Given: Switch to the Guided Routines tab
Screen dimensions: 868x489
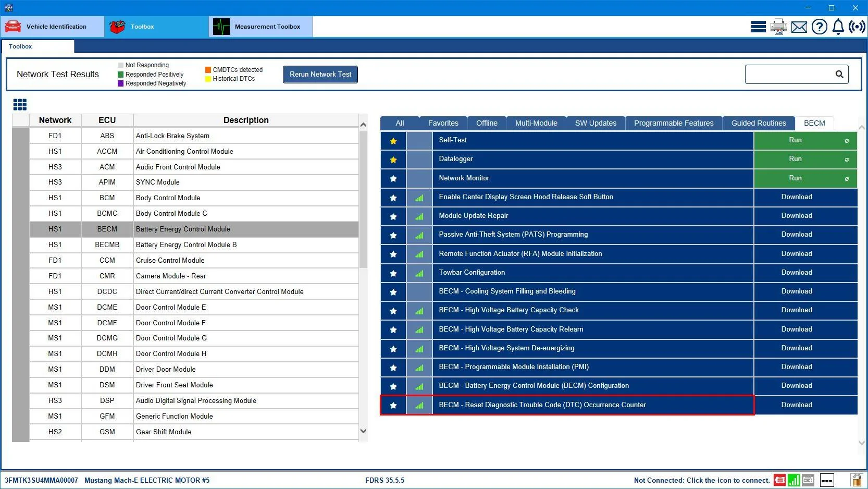Looking at the screenshot, I should [x=759, y=123].
